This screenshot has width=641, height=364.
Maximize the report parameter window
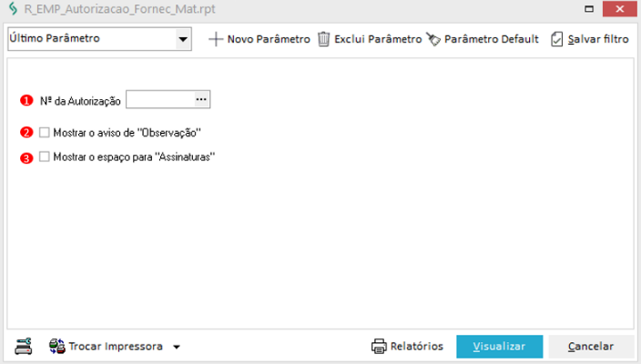tap(589, 8)
